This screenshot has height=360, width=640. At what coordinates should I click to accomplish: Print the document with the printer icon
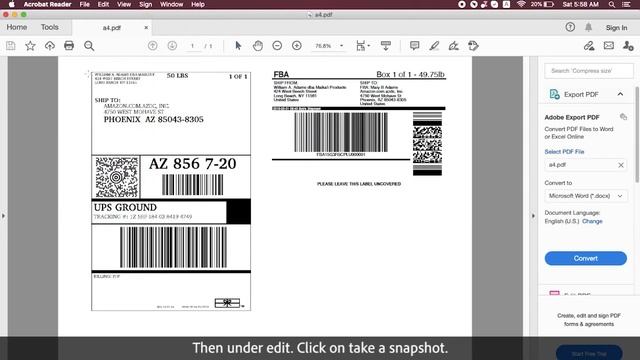tap(69, 46)
